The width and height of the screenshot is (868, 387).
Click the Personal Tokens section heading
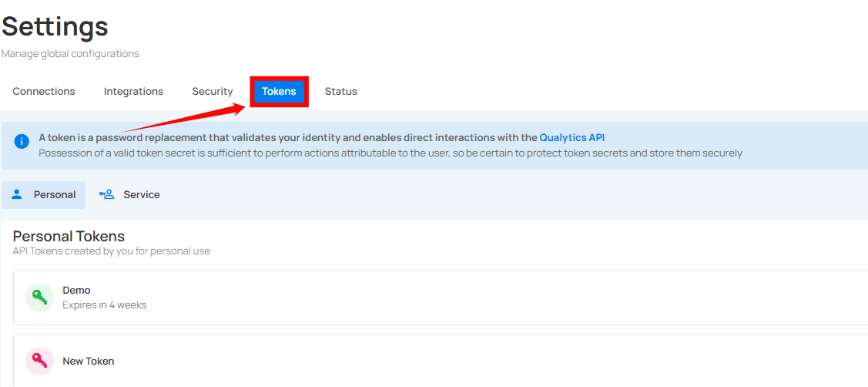point(69,236)
